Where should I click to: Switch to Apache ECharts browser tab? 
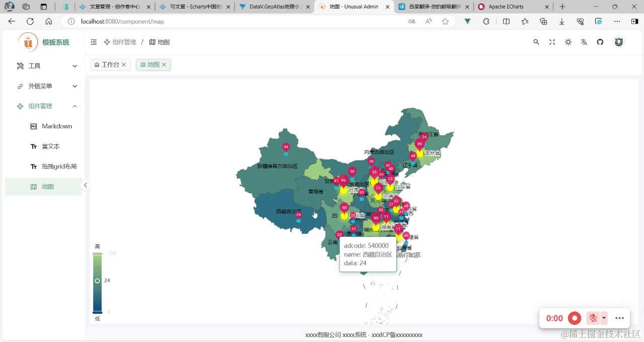tap(513, 7)
